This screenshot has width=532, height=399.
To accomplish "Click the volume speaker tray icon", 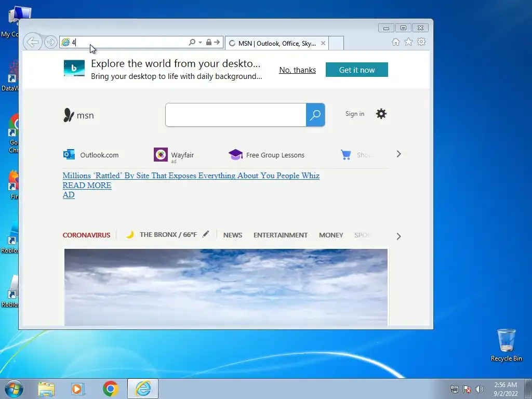I will [479, 389].
